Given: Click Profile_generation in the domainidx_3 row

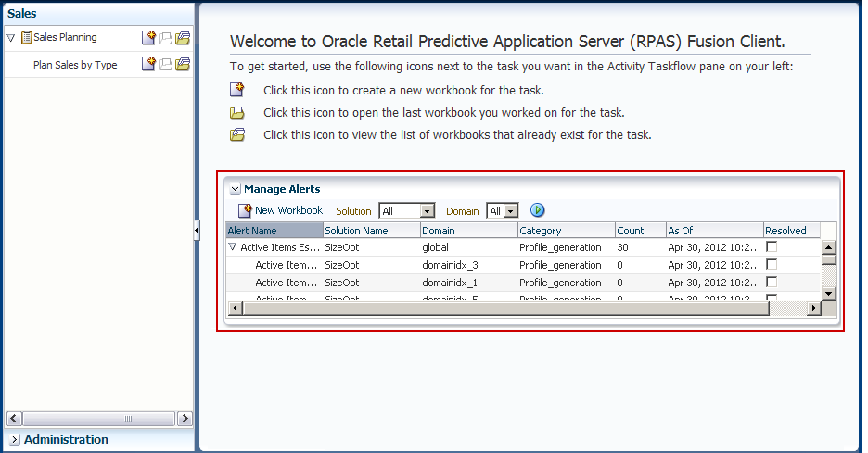Looking at the screenshot, I should (x=560, y=265).
